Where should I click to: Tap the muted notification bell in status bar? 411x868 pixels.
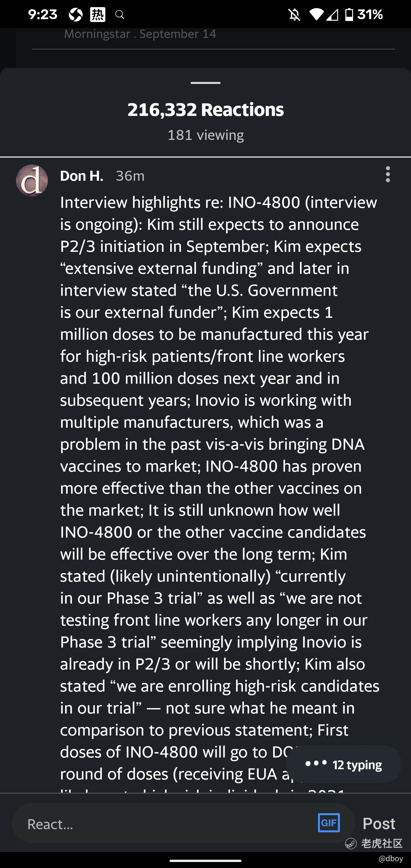295,15
